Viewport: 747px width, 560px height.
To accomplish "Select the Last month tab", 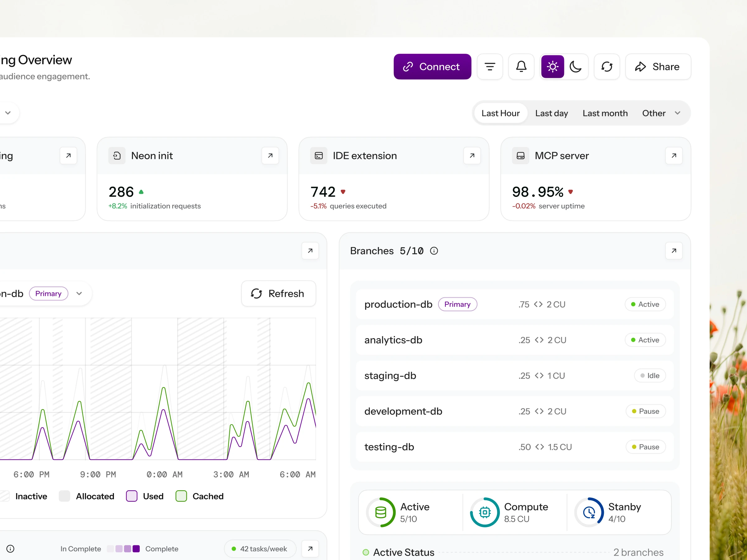I will pyautogui.click(x=605, y=113).
